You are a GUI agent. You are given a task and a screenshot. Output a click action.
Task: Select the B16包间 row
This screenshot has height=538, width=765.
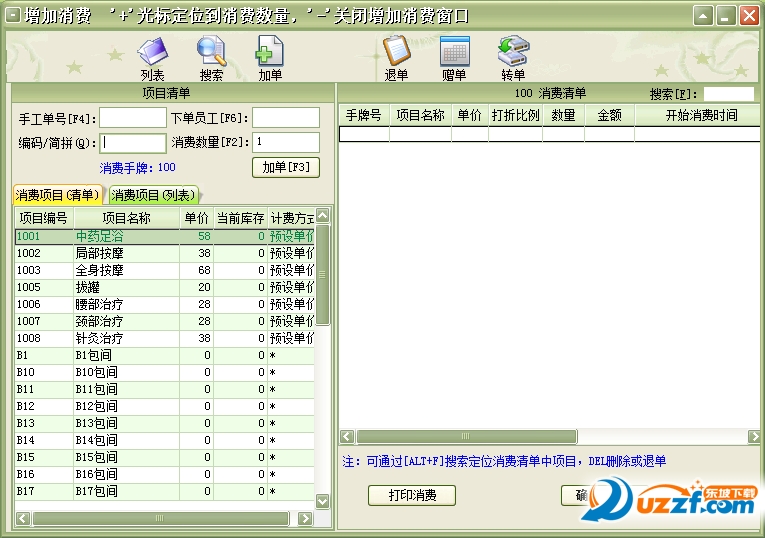(165, 474)
